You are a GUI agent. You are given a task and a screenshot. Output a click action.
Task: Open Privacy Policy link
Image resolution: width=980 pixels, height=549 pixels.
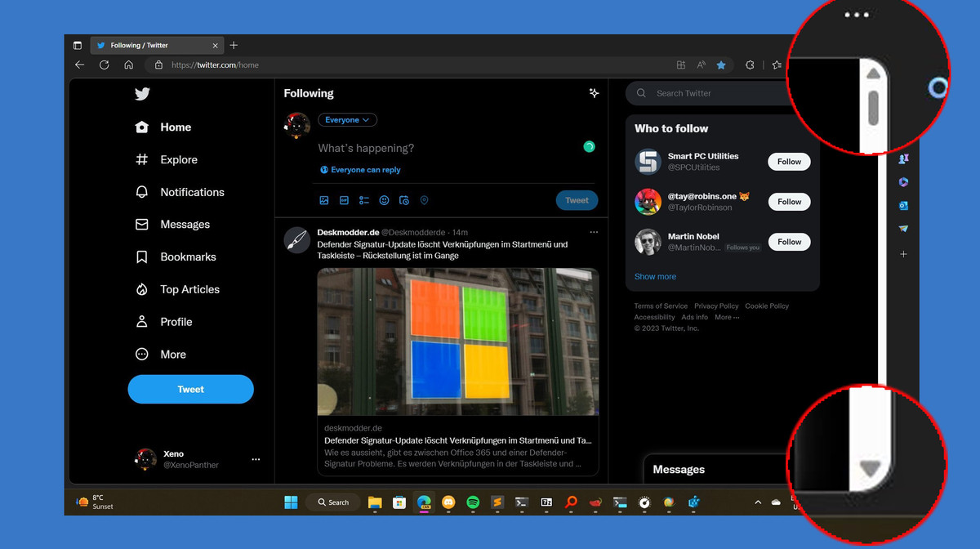click(716, 306)
